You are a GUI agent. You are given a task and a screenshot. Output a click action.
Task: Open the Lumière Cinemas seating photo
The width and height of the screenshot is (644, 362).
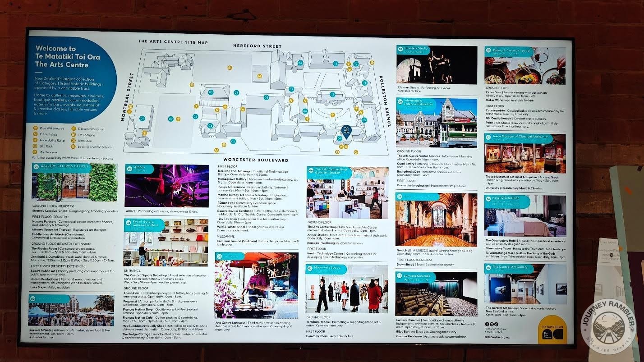tap(436, 294)
